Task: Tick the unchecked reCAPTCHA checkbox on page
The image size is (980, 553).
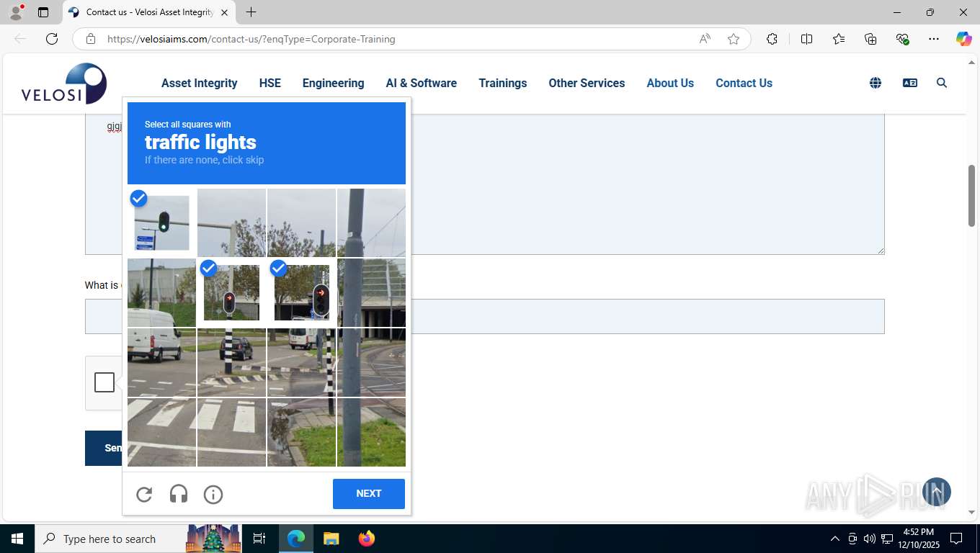Action: tap(104, 382)
